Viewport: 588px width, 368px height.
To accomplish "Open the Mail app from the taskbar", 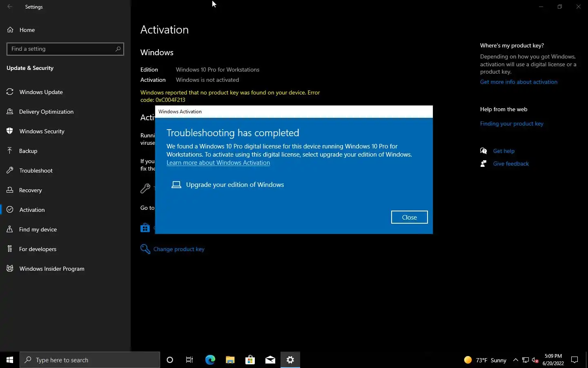I will click(x=270, y=360).
